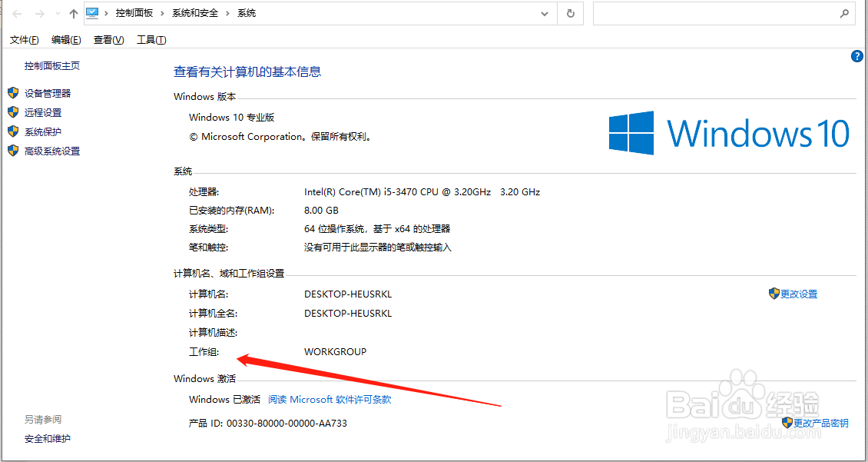Open the 工具(T) menu
Screen dimensions: 868x462
point(151,40)
